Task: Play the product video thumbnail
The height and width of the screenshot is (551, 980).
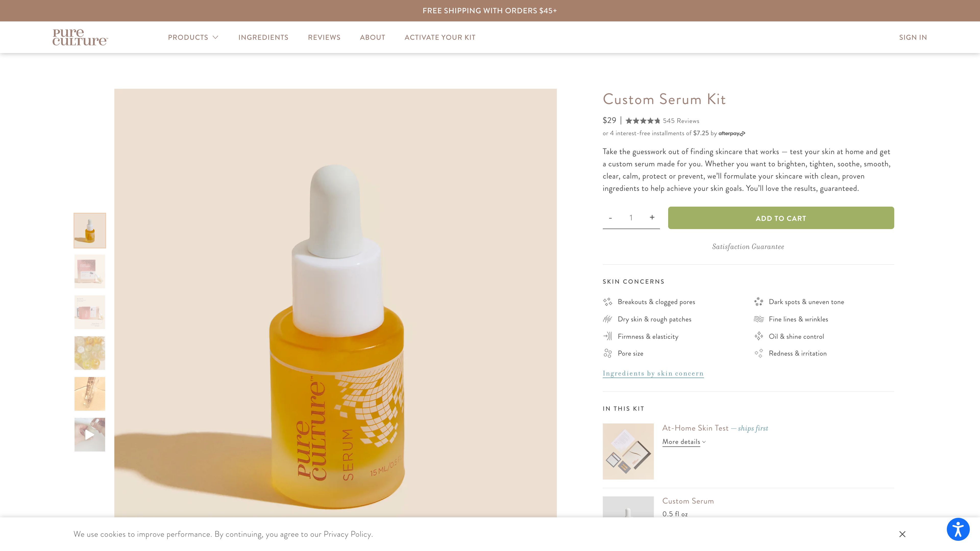Action: point(90,435)
